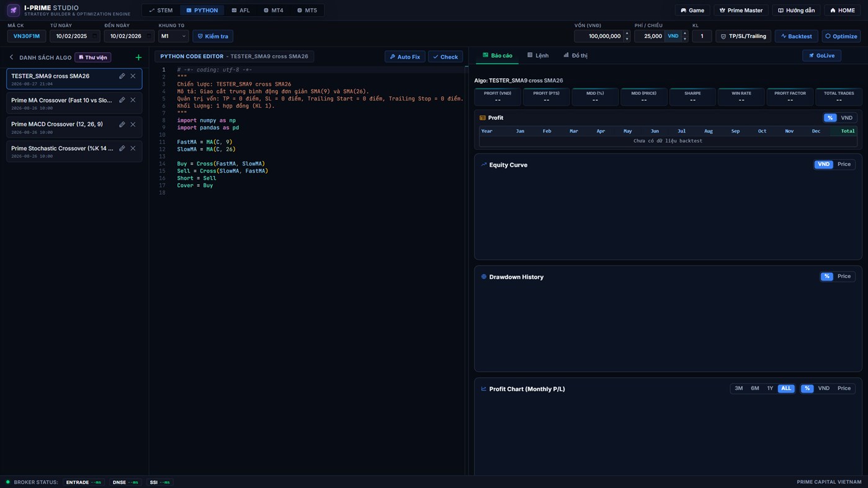Edit the Prime MA Crossover algo

[x=122, y=100]
